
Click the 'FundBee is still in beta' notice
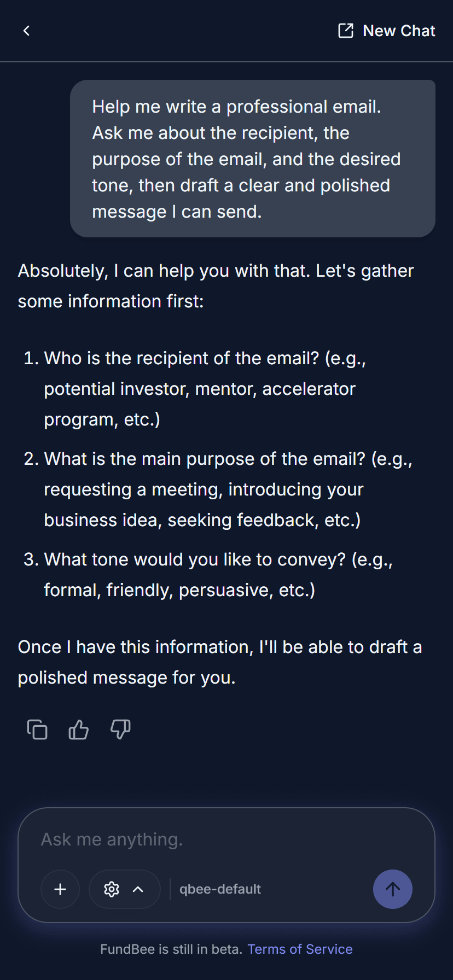coord(171,949)
